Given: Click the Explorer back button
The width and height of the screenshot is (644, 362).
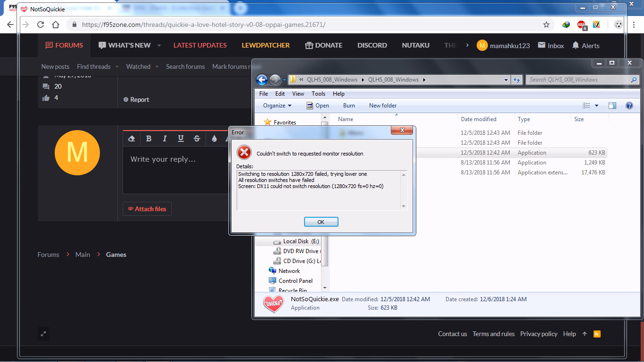Looking at the screenshot, I should (x=262, y=80).
